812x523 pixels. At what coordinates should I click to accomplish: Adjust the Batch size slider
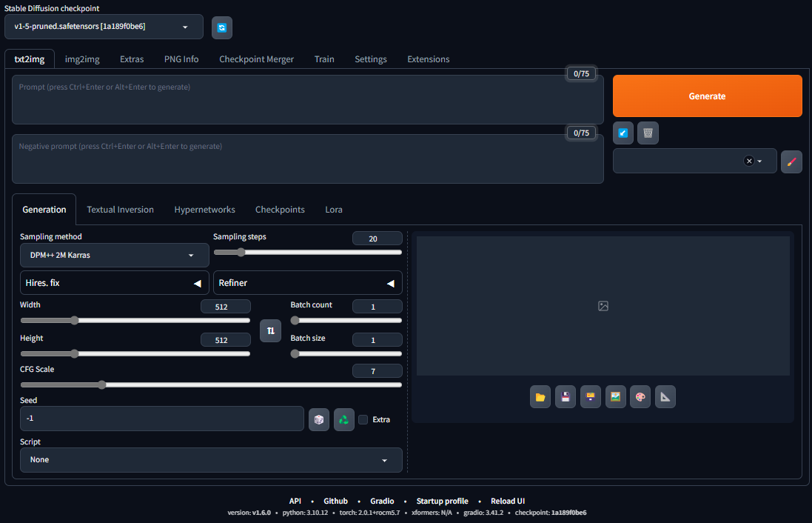pyautogui.click(x=346, y=353)
